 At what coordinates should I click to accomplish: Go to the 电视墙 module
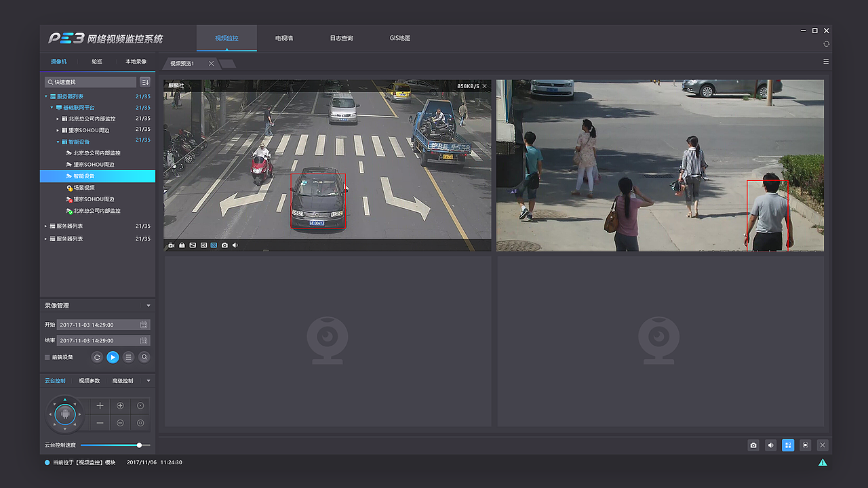(284, 38)
